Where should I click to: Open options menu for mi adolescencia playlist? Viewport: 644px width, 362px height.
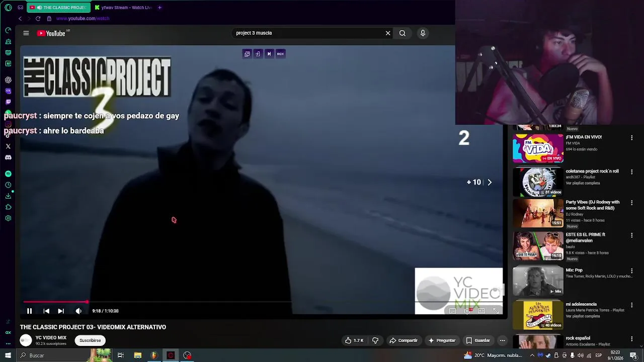[x=632, y=305]
